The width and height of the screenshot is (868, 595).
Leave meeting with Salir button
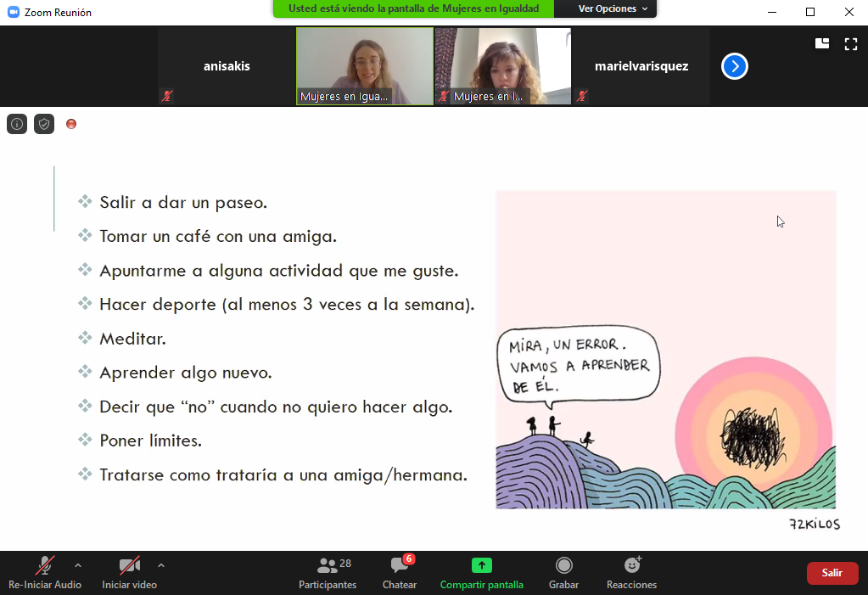point(832,574)
